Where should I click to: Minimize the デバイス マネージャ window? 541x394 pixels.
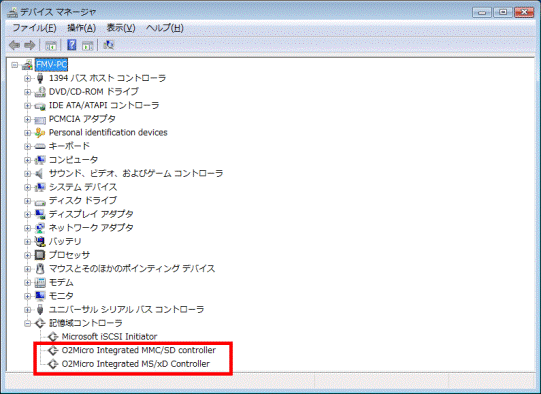tap(482, 12)
